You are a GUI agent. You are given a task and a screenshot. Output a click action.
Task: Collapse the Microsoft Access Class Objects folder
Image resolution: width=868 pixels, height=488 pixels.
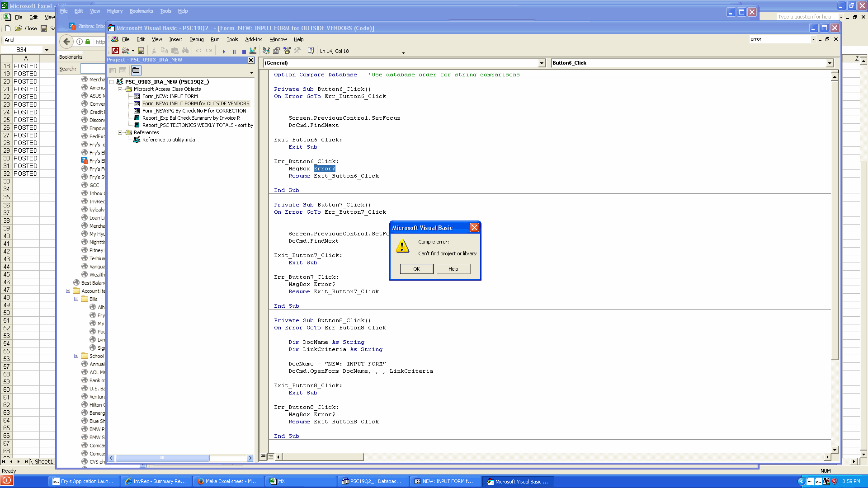tap(120, 89)
